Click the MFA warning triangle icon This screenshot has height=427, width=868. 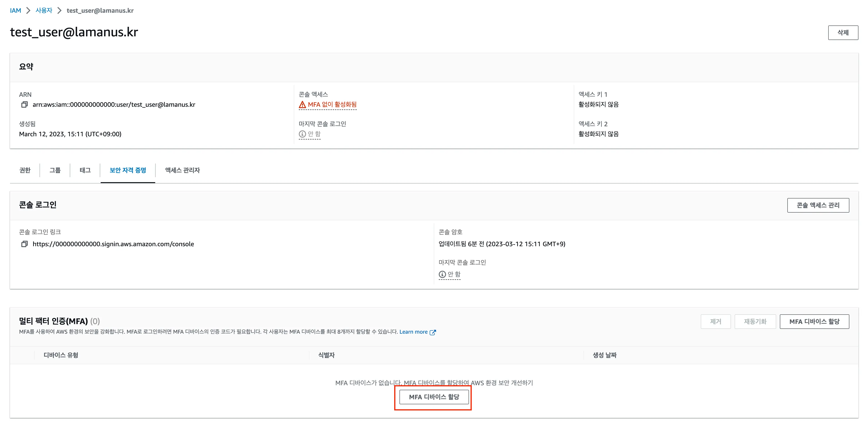click(x=302, y=105)
